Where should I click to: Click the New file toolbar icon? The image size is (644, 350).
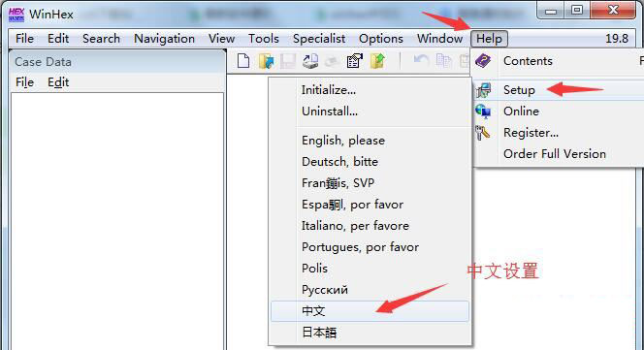click(x=243, y=61)
